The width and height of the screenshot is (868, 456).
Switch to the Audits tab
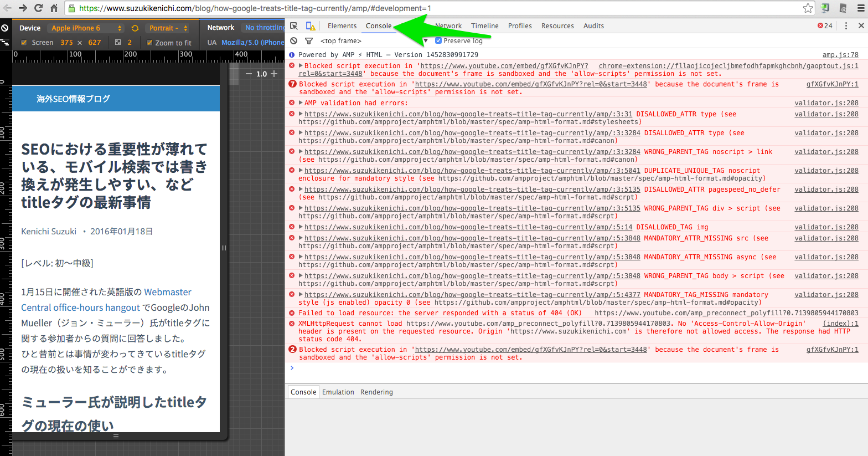click(x=593, y=26)
